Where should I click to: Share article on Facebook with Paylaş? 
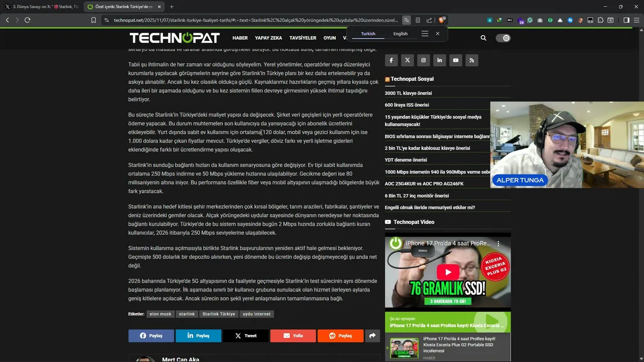pyautogui.click(x=151, y=336)
